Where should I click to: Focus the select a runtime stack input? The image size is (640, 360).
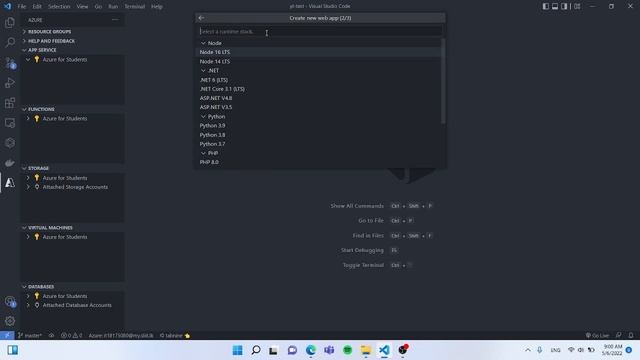click(x=320, y=31)
